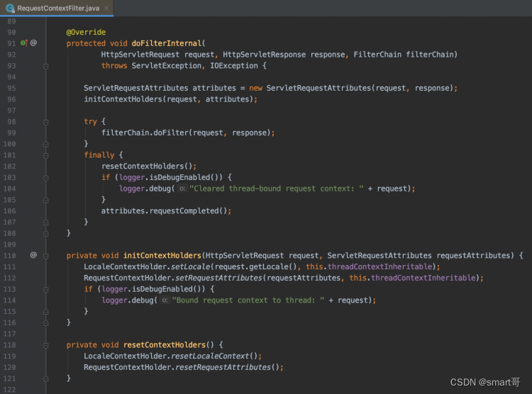Collapse the try block fold marker on line 98
Viewport: 532px width, 394px height.
tap(46, 122)
